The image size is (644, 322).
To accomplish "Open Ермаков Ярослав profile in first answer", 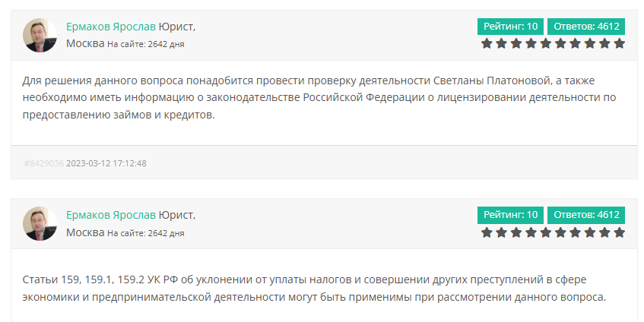I will 111,27.
